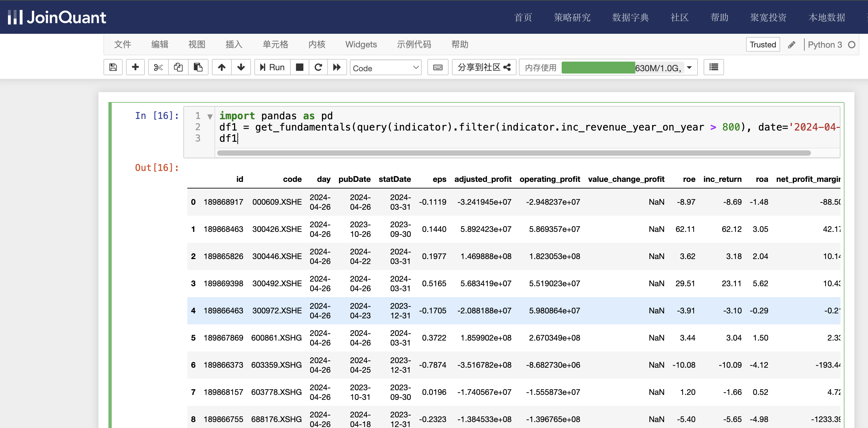Restart the kernel with the circular arrow icon
Screen dimensions: 868x428
pos(318,67)
